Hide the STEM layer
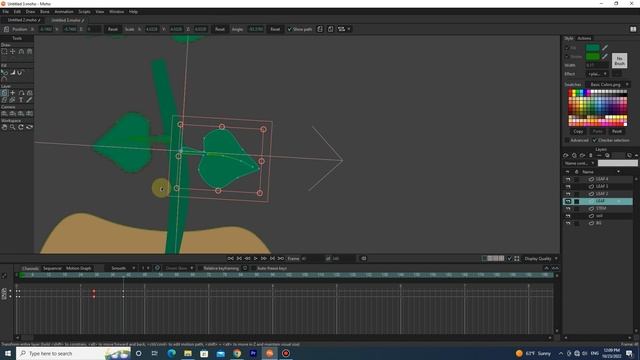The width and height of the screenshot is (640, 360). click(568, 209)
